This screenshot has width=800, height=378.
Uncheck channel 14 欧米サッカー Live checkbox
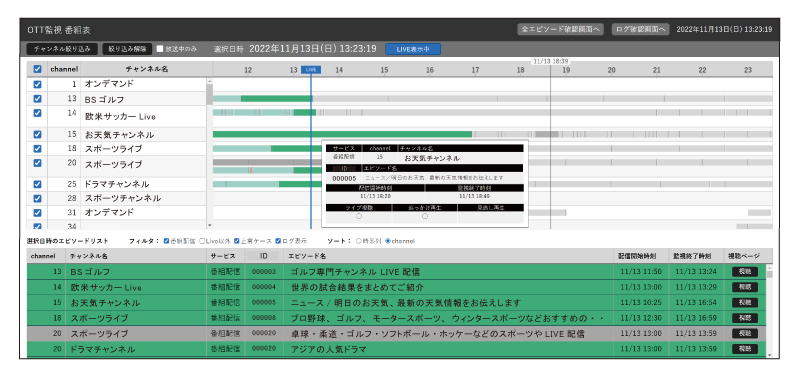pos(37,113)
